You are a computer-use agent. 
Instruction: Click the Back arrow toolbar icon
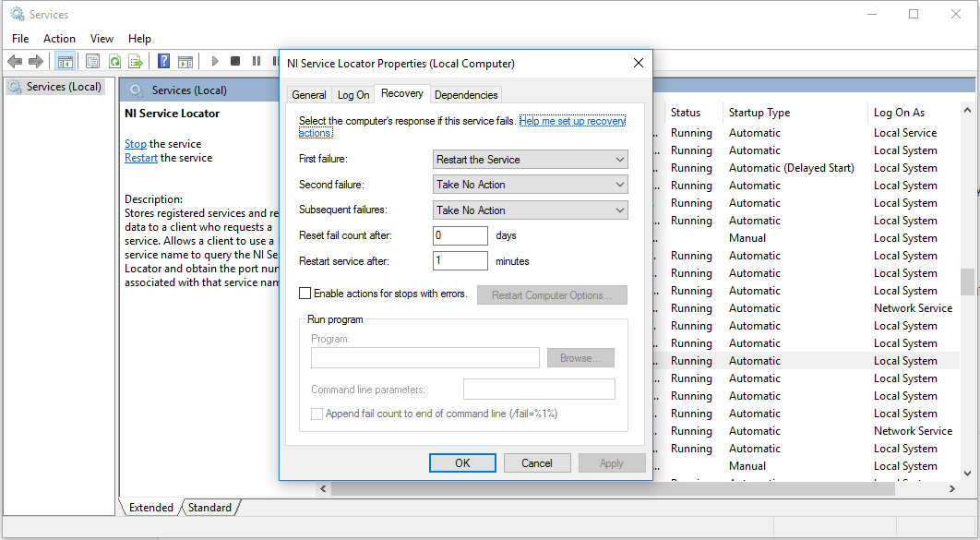[x=15, y=61]
